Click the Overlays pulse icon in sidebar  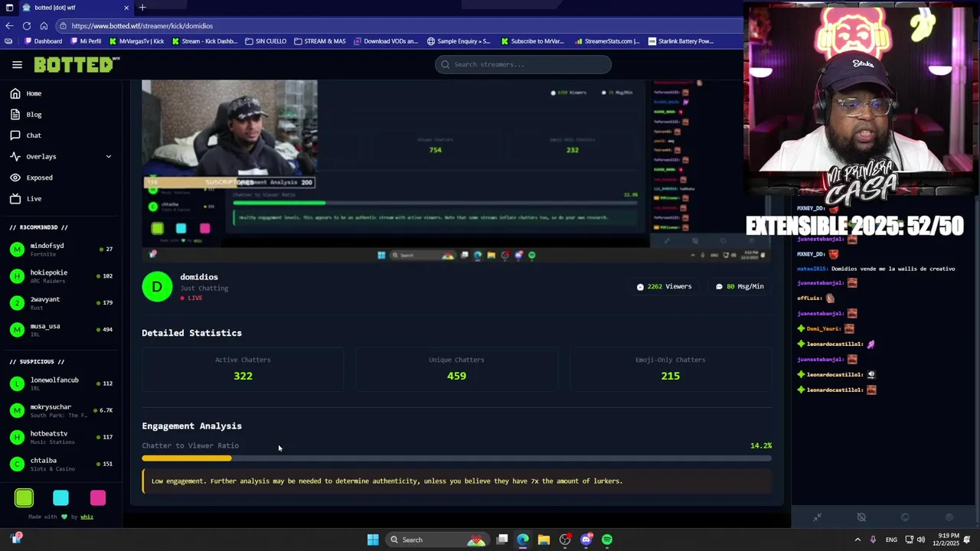click(x=15, y=156)
